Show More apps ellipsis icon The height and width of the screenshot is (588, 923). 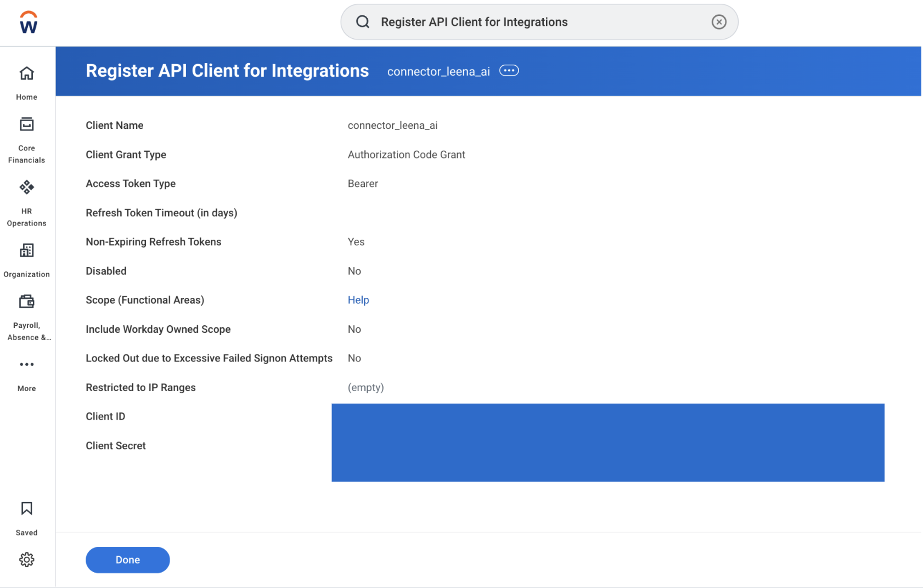pos(26,364)
